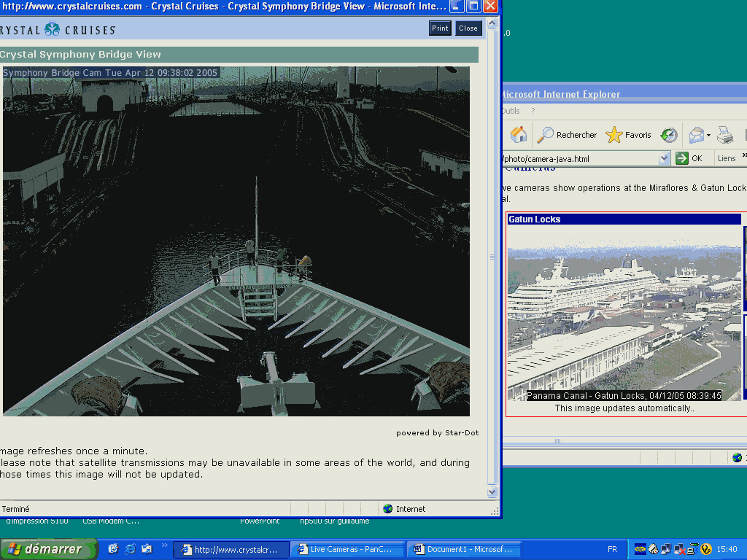Click the Gatun Locks panel header
This screenshot has height=560, width=747.
(x=624, y=219)
